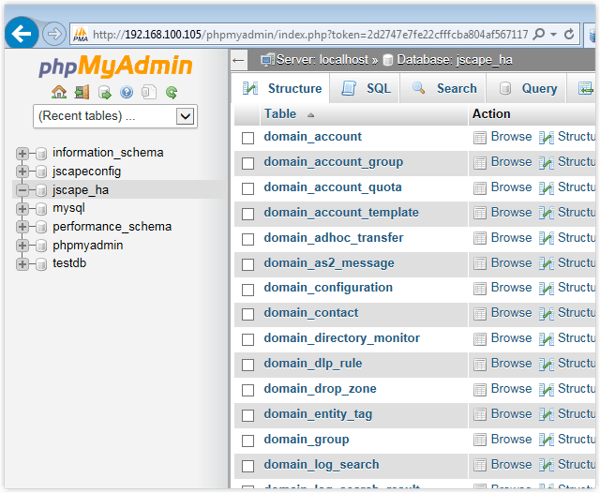Check the domain_account_quota row checkbox

point(248,188)
